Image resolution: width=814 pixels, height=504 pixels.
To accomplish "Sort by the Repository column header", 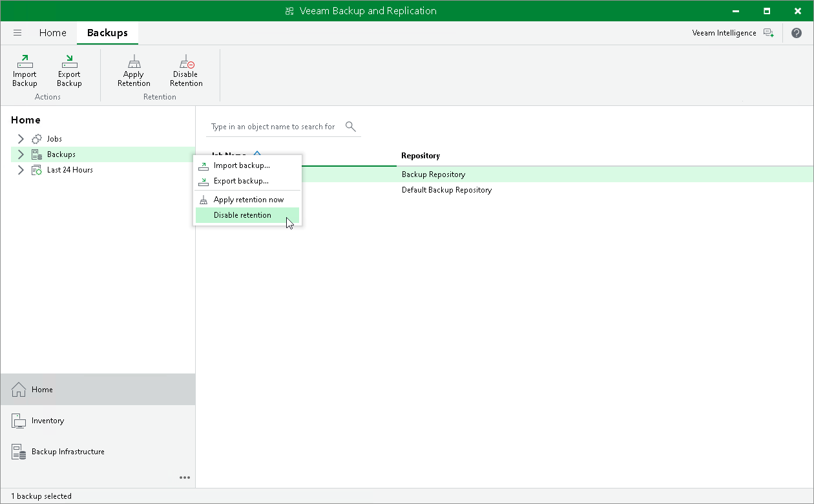I will (421, 156).
